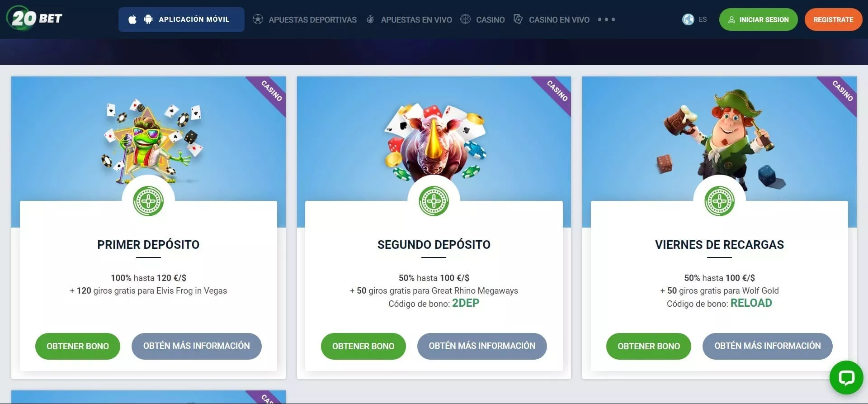Click the globe language icon
Viewport: 868px width, 404px height.
pos(688,19)
